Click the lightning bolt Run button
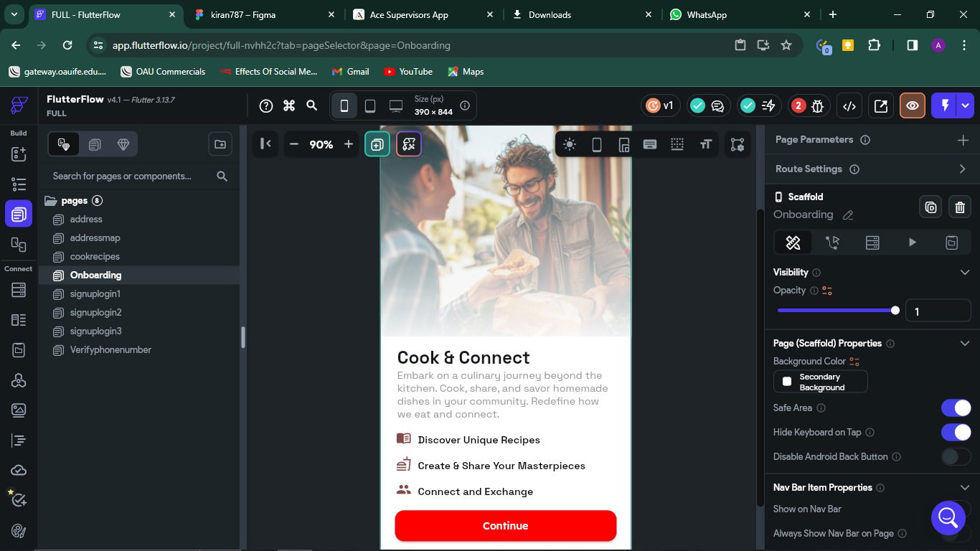980x551 pixels. pos(945,105)
